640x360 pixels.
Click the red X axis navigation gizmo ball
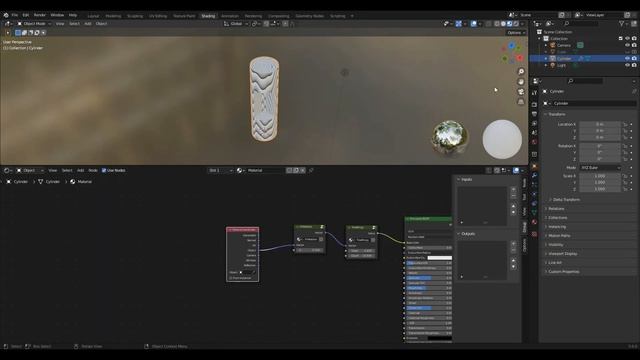tap(520, 58)
